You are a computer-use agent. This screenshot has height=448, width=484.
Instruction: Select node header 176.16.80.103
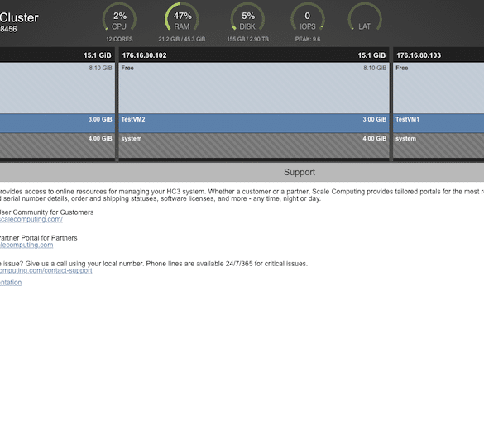click(x=438, y=55)
